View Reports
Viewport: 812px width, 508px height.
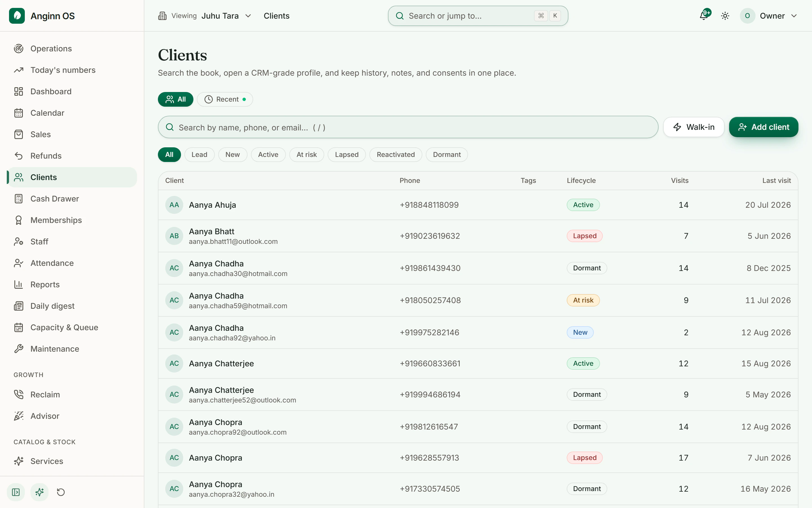point(72,284)
